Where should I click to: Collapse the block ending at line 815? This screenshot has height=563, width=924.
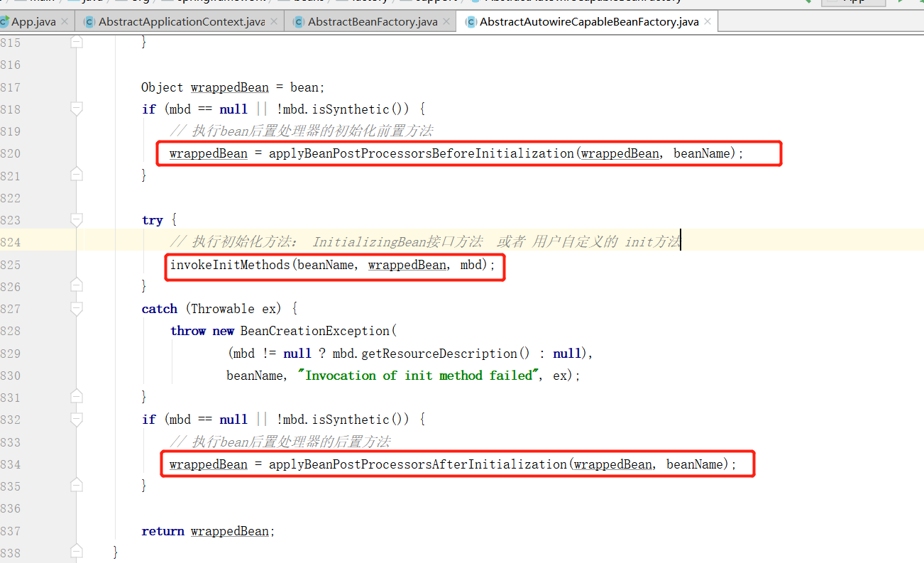[x=77, y=43]
